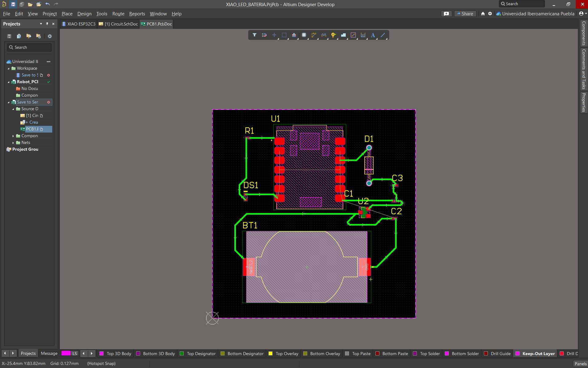The height and width of the screenshot is (368, 588).
Task: Expand the Components folder under Save to Server
Action: click(x=13, y=136)
